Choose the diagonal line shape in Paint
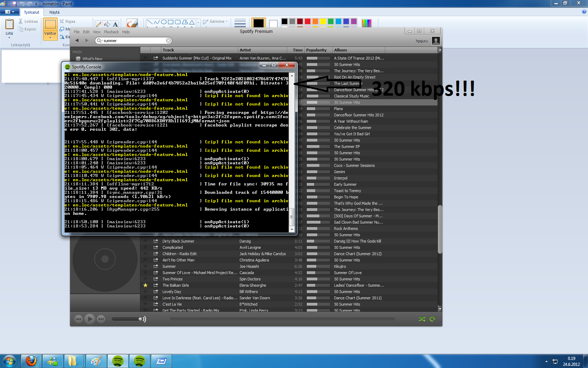 click(149, 22)
